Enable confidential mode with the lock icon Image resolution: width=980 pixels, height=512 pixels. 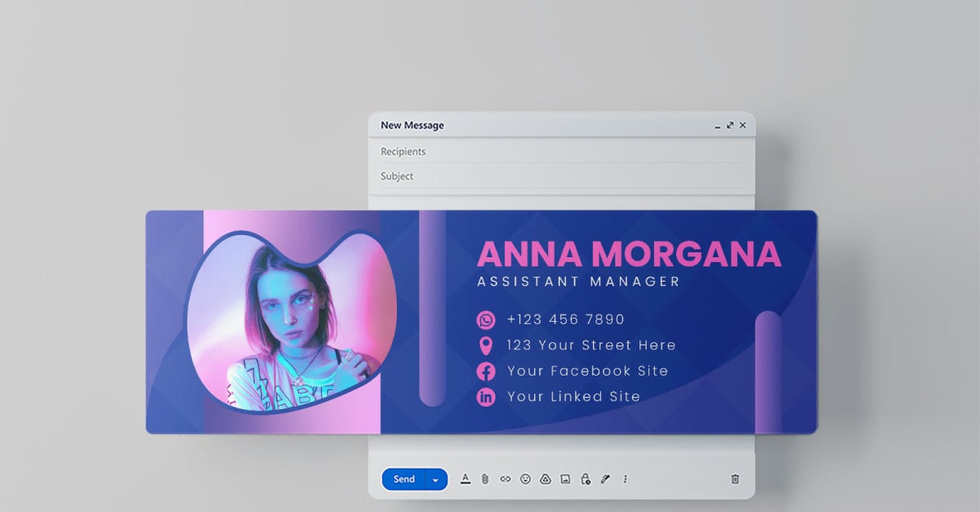[x=584, y=479]
